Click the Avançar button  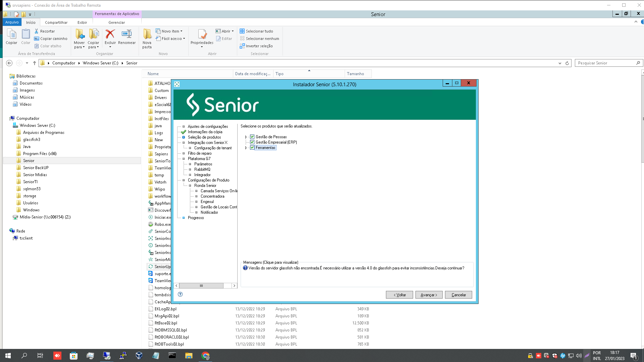pyautogui.click(x=429, y=295)
